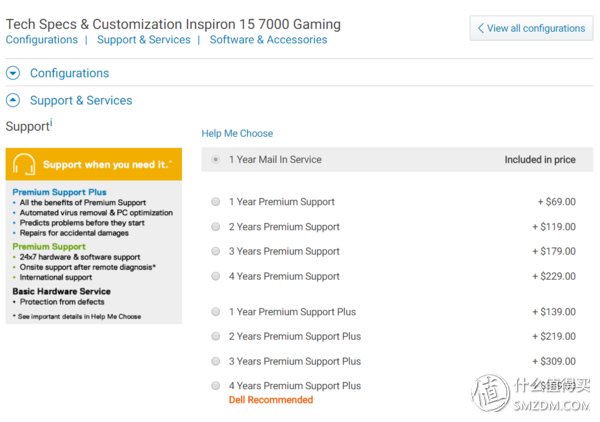The height and width of the screenshot is (422, 600).
Task: Choose 2 Years Premium Support option
Action: pos(216,226)
